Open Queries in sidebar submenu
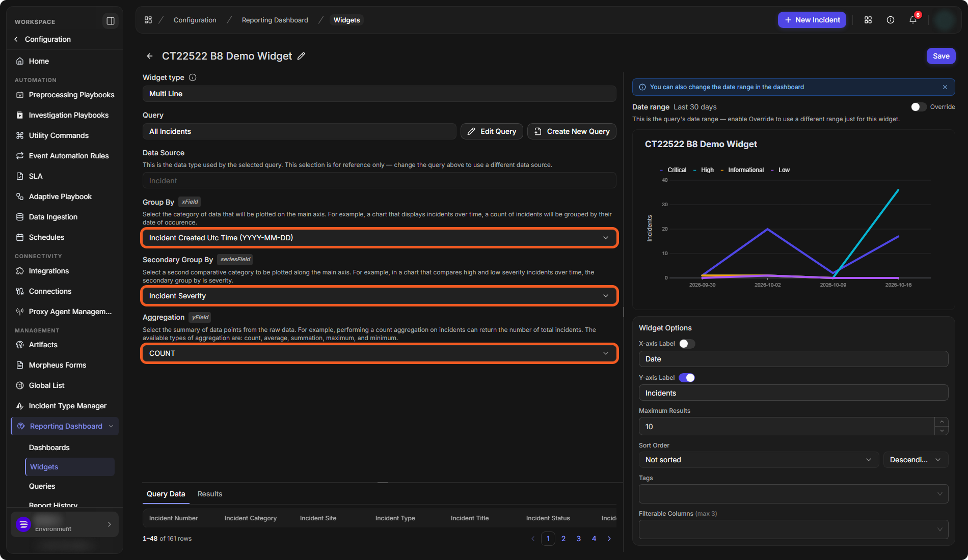968x560 pixels. 42,486
